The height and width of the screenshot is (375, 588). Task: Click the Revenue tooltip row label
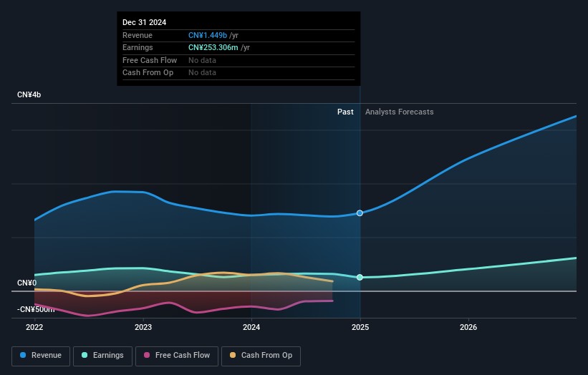coord(138,35)
